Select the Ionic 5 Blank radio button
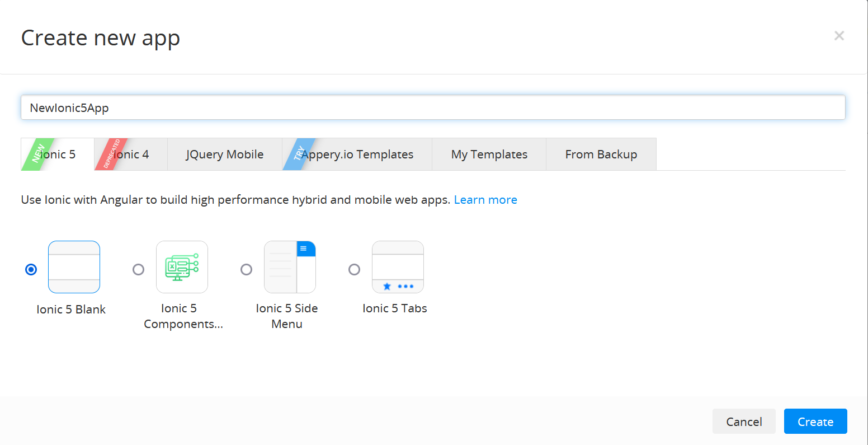Image resolution: width=868 pixels, height=445 pixels. (x=31, y=270)
